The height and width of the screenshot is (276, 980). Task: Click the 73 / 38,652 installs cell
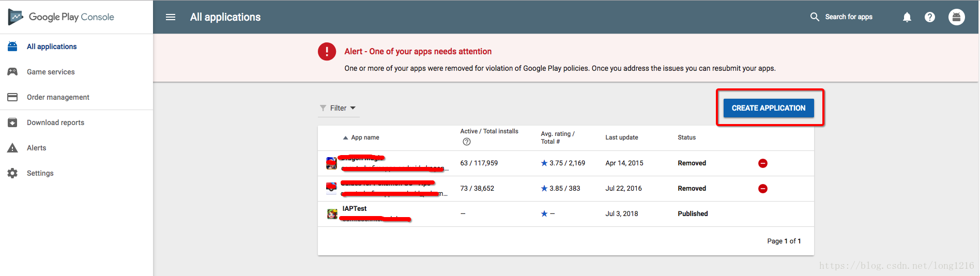tap(477, 188)
